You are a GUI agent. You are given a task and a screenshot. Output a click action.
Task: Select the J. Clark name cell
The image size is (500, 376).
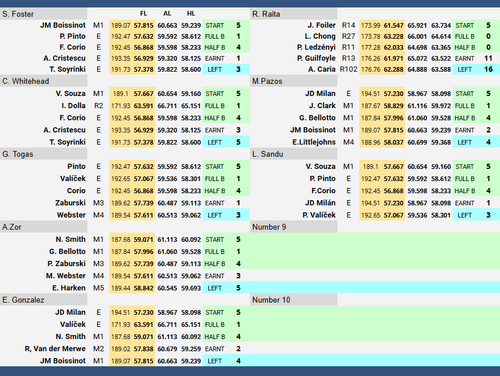(x=322, y=105)
